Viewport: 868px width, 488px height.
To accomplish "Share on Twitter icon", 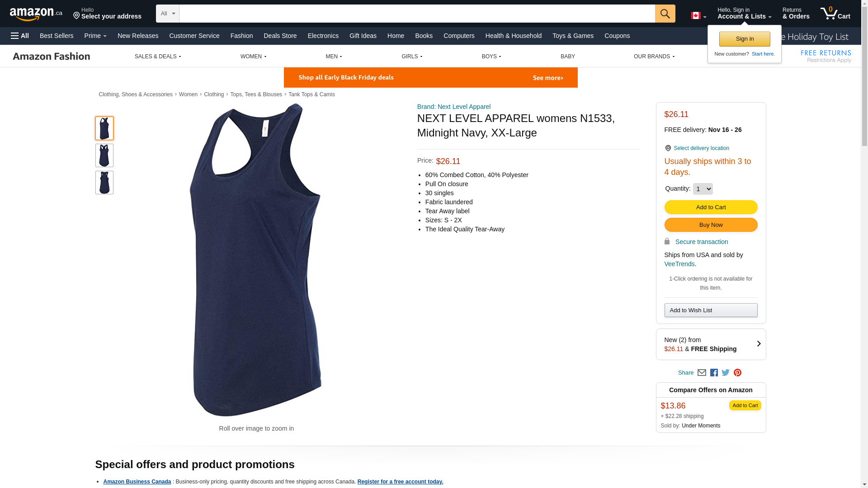I will pyautogui.click(x=726, y=373).
